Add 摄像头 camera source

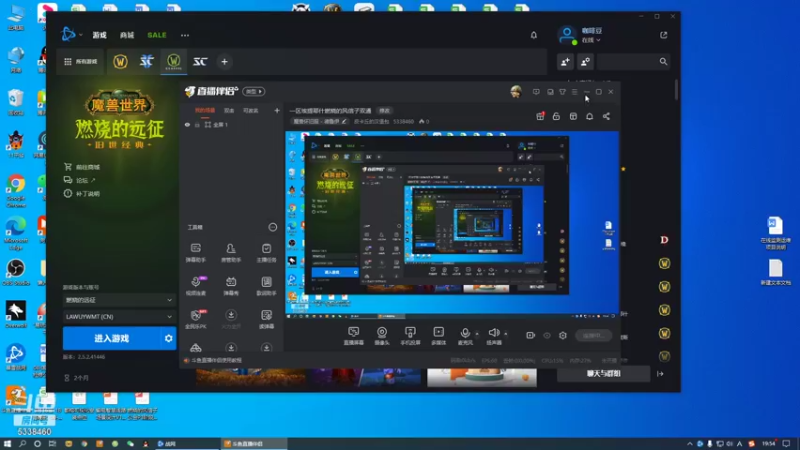click(382, 336)
